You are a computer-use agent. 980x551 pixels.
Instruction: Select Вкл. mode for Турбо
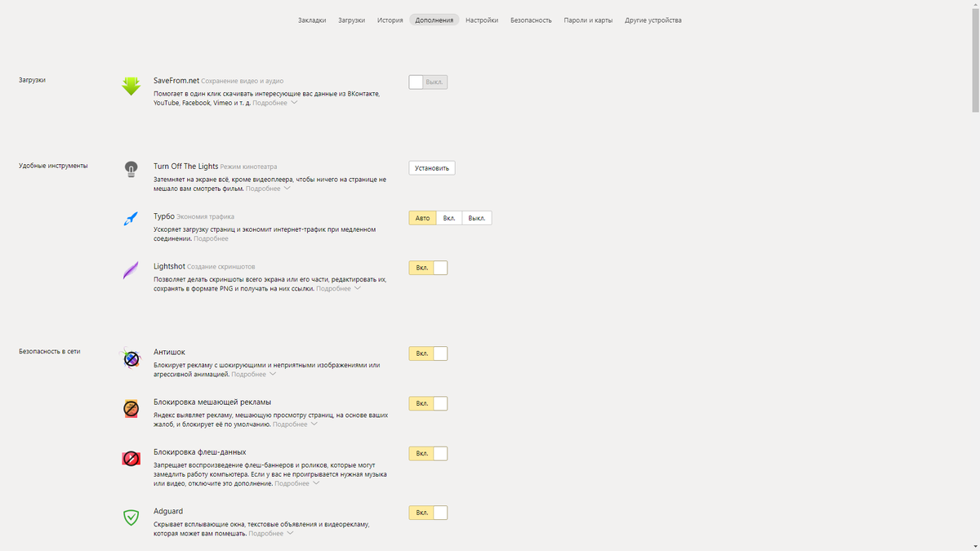coord(449,218)
